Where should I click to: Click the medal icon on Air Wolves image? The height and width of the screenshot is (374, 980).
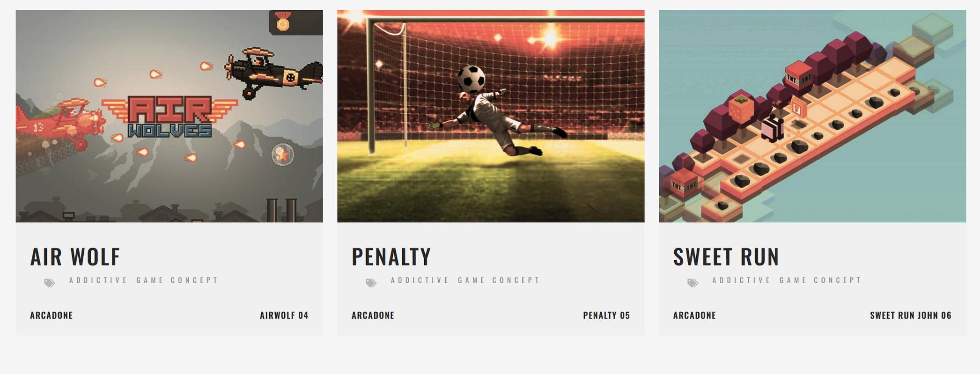(x=283, y=22)
